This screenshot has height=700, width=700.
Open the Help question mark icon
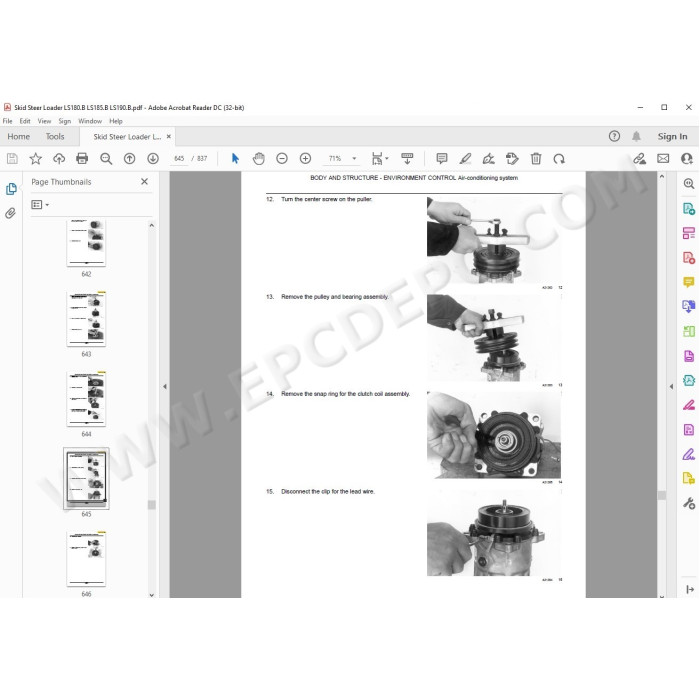coord(614,136)
